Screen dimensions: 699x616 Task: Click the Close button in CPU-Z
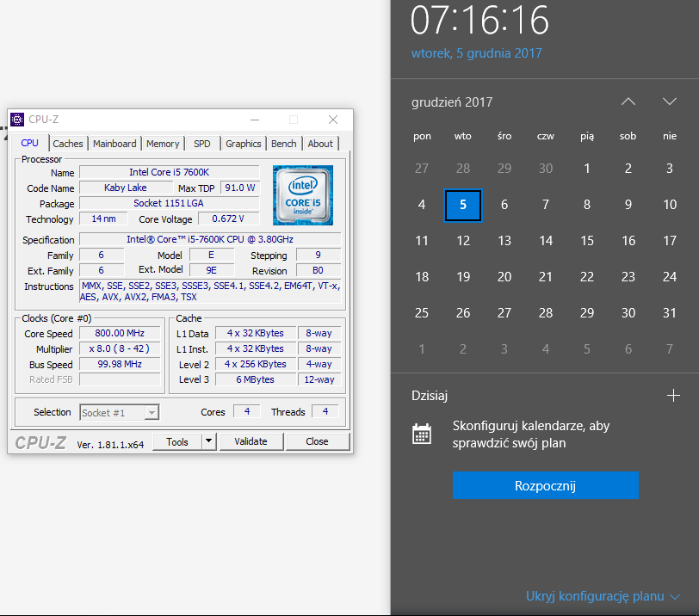click(317, 441)
